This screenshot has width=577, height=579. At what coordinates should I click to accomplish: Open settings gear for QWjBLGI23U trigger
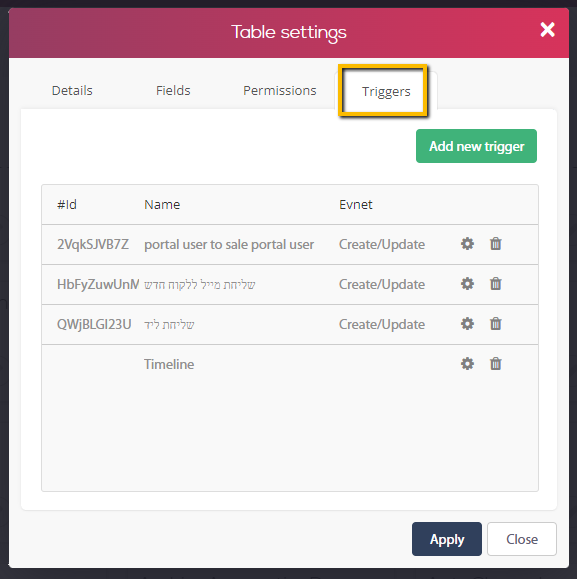click(x=467, y=324)
